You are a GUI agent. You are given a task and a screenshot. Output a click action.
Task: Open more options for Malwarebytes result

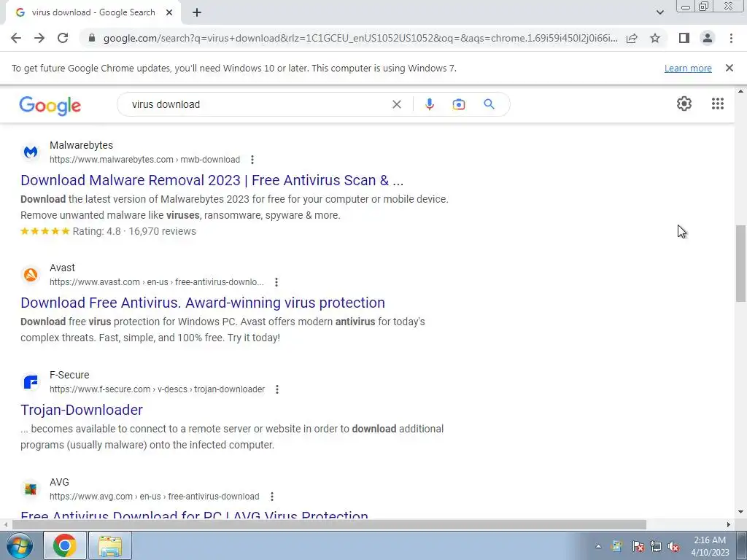(252, 160)
